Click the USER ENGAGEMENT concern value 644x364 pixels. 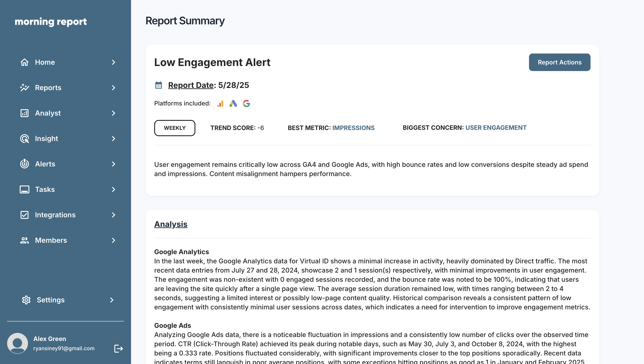click(496, 128)
